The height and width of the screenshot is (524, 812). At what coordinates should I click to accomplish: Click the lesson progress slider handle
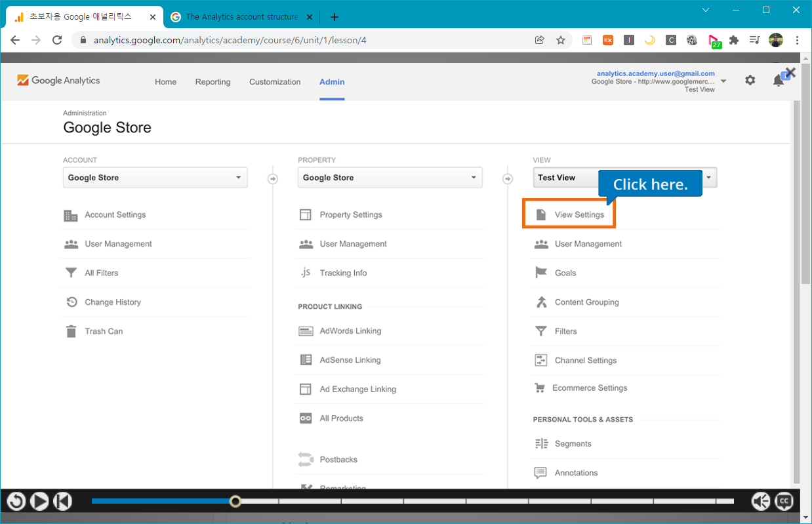(x=235, y=502)
